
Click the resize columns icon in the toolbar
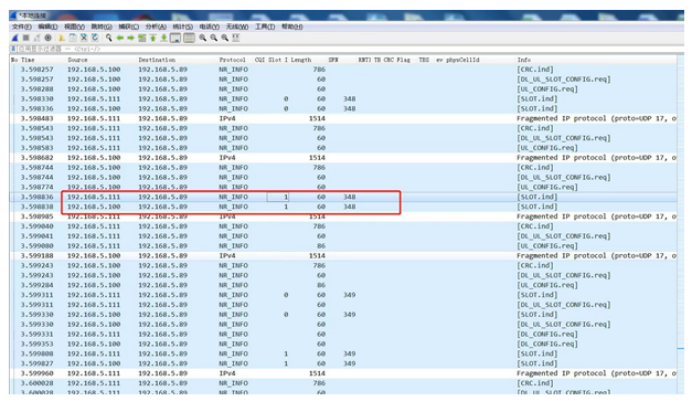tap(236, 37)
